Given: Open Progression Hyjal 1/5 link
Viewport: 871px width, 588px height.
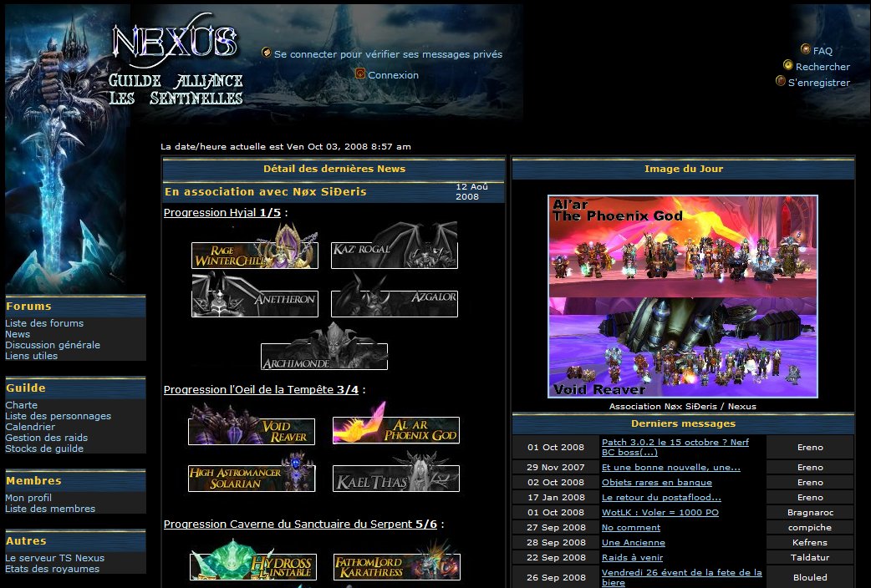Looking at the screenshot, I should 222,213.
